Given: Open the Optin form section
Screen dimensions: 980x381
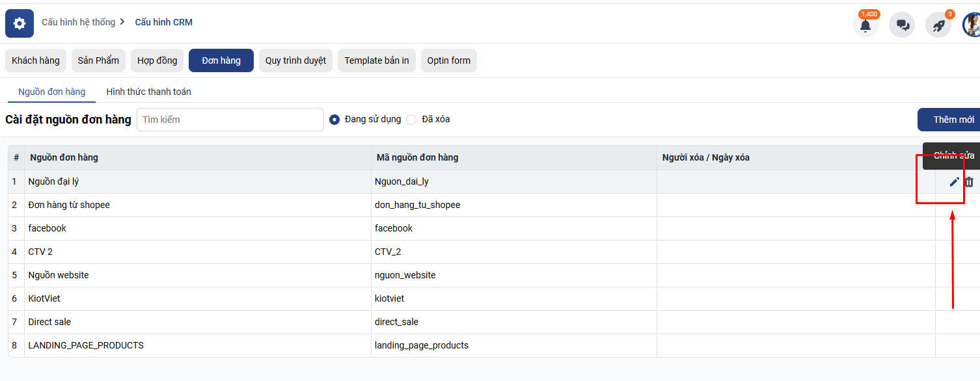Looking at the screenshot, I should [x=448, y=60].
